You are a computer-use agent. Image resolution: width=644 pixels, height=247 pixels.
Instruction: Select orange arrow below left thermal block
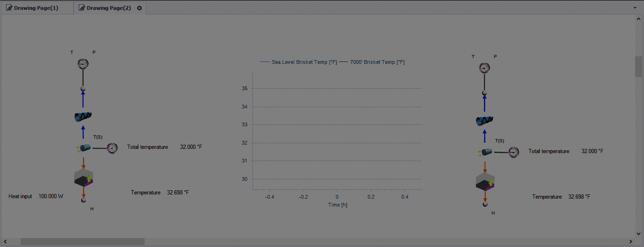pos(84,192)
